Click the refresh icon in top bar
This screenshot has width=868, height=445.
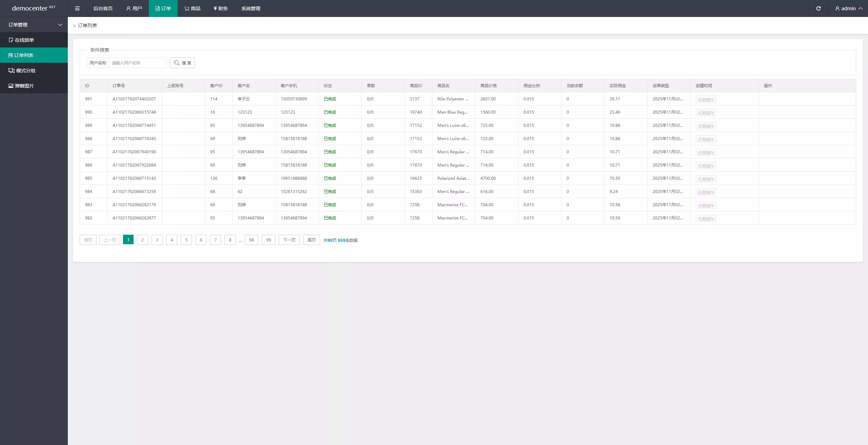click(x=818, y=8)
